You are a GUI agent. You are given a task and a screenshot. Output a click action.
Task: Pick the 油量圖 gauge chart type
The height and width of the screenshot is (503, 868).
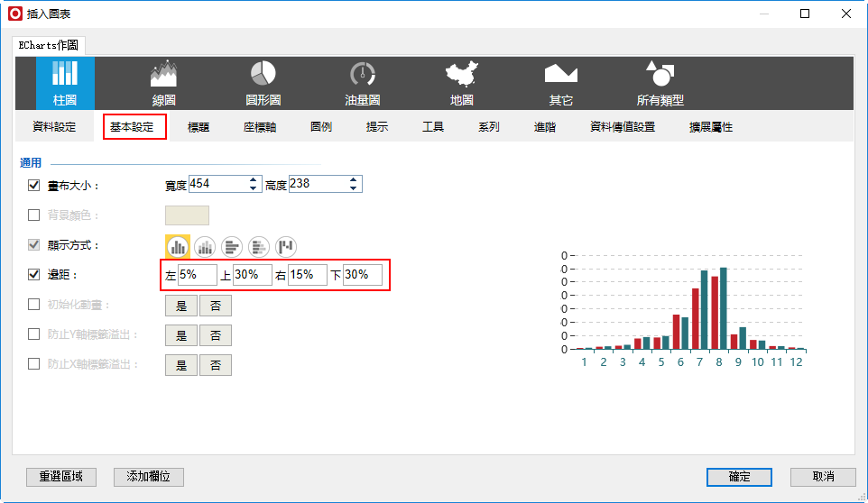coord(362,83)
